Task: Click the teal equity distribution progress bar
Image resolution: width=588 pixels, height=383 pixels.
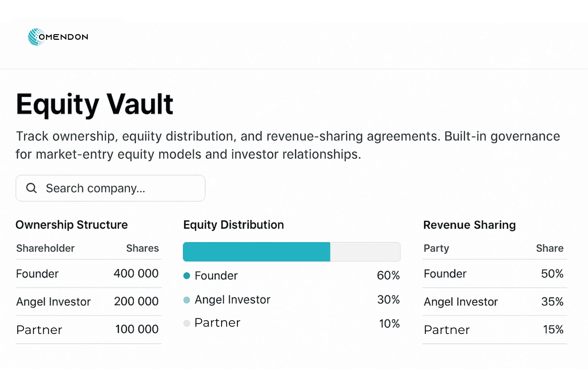Action: pyautogui.click(x=256, y=252)
